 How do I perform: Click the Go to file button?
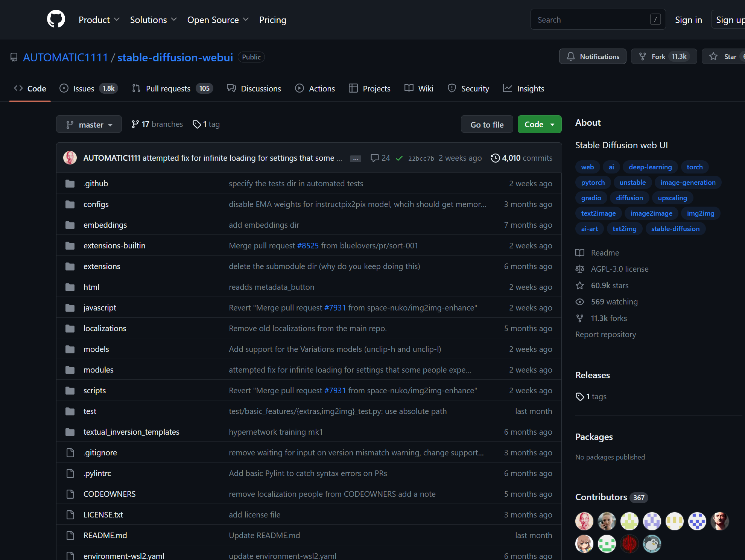tap(487, 124)
